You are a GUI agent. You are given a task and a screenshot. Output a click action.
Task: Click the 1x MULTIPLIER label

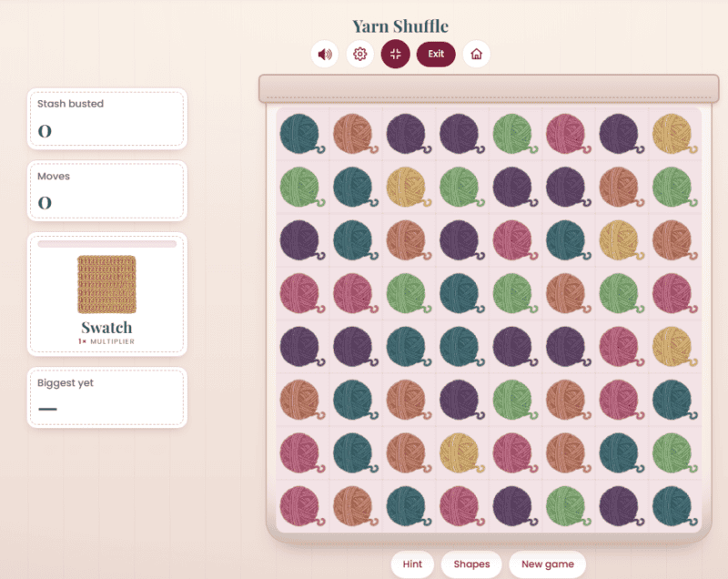click(x=106, y=341)
